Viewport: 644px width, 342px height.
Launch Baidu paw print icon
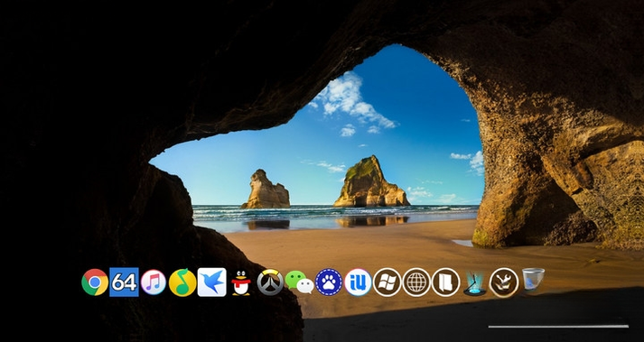[329, 282]
